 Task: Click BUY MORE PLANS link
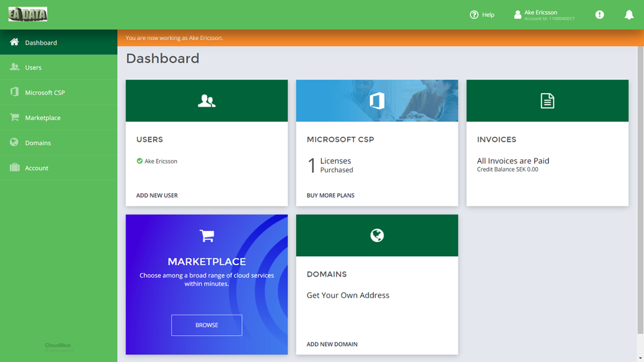[331, 196]
